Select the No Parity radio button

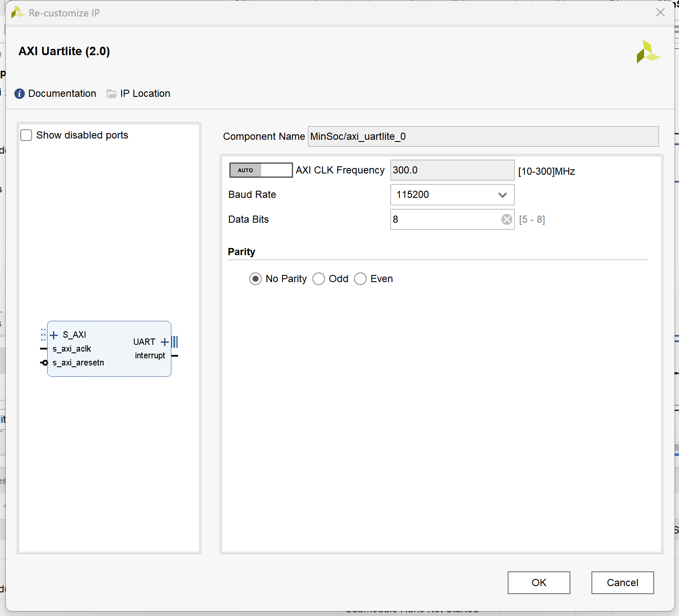(x=256, y=279)
